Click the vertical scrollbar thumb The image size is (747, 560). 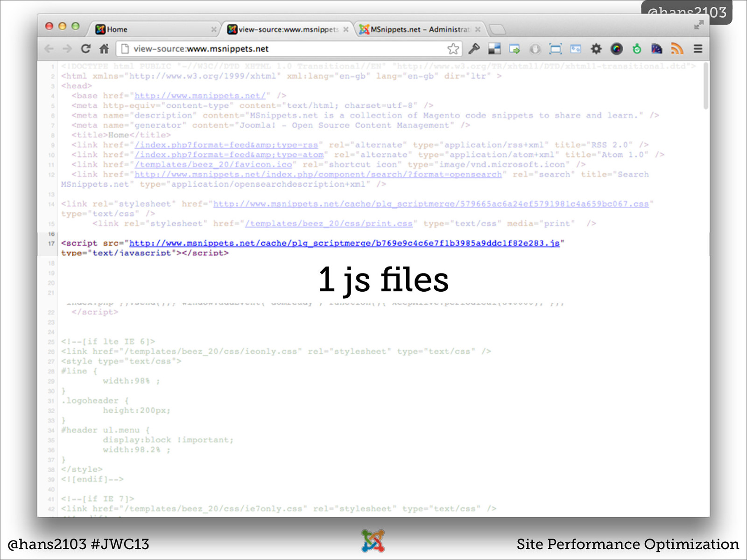tap(705, 86)
